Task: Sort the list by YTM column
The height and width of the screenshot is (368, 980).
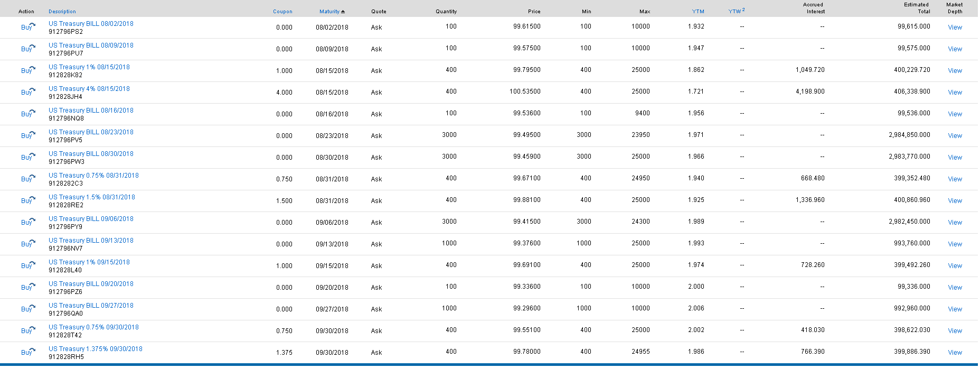Action: [698, 12]
